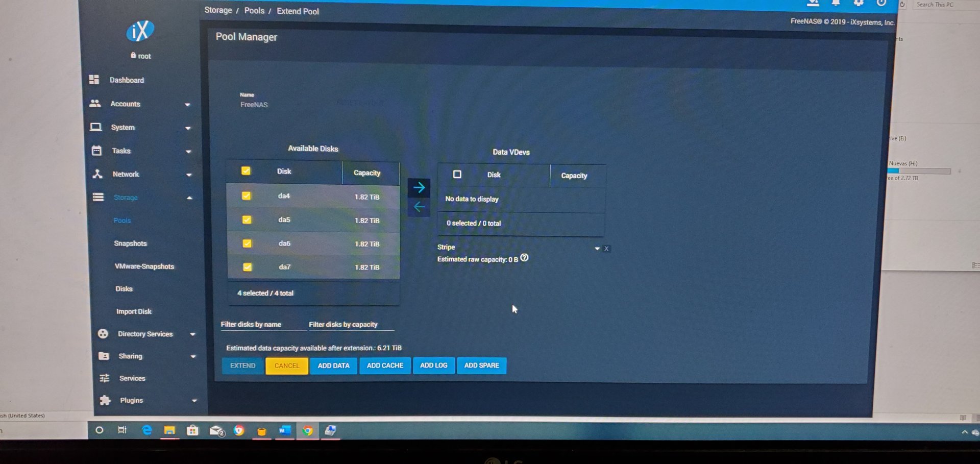The image size is (980, 464).
Task: Open the Dashboard menu item
Action: click(127, 80)
